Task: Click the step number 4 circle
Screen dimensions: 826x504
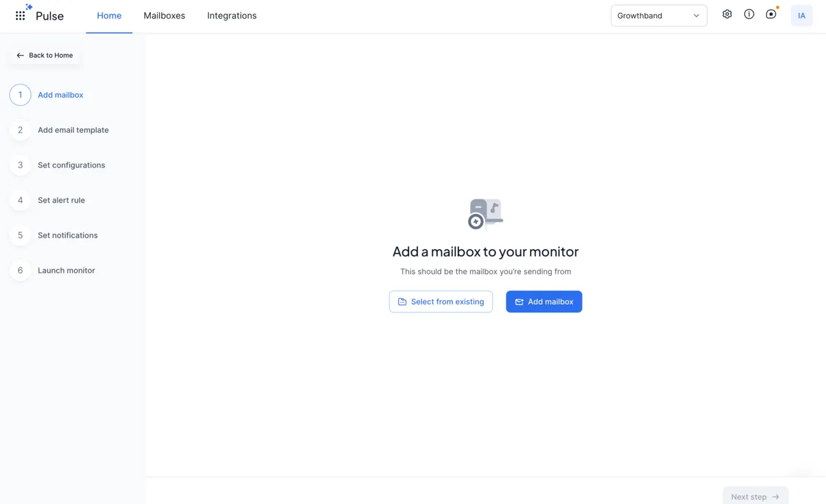Action: coord(20,201)
